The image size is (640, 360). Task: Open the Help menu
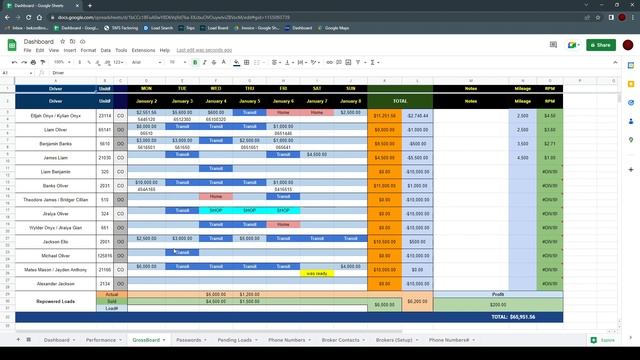pyautogui.click(x=164, y=50)
